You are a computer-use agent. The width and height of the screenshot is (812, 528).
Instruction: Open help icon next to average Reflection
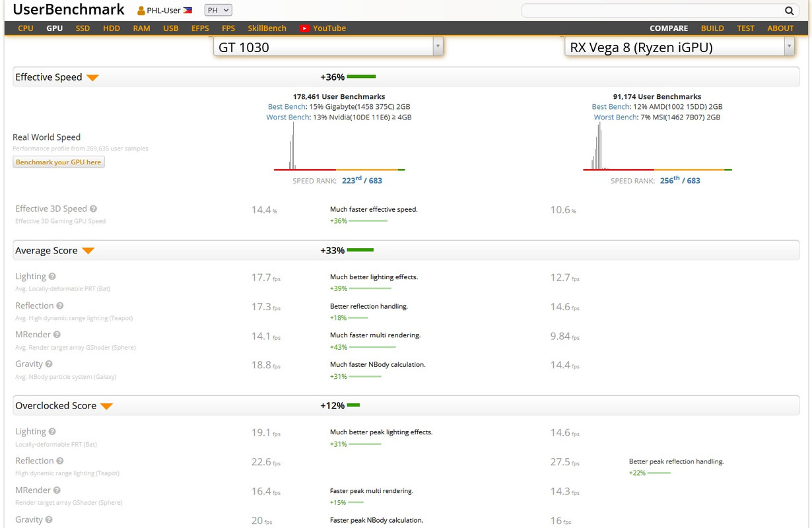60,306
